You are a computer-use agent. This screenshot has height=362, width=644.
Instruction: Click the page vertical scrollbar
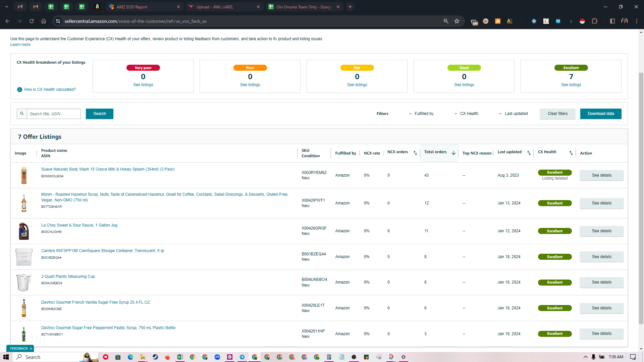[x=641, y=198]
